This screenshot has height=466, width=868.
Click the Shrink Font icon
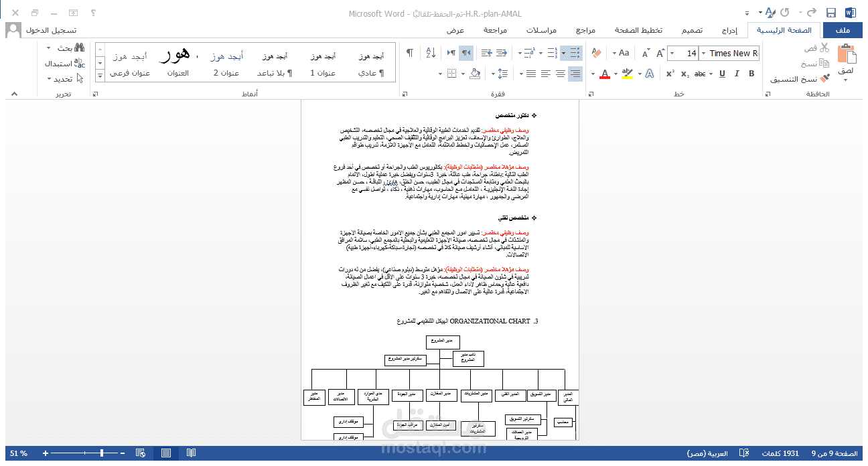[646, 53]
